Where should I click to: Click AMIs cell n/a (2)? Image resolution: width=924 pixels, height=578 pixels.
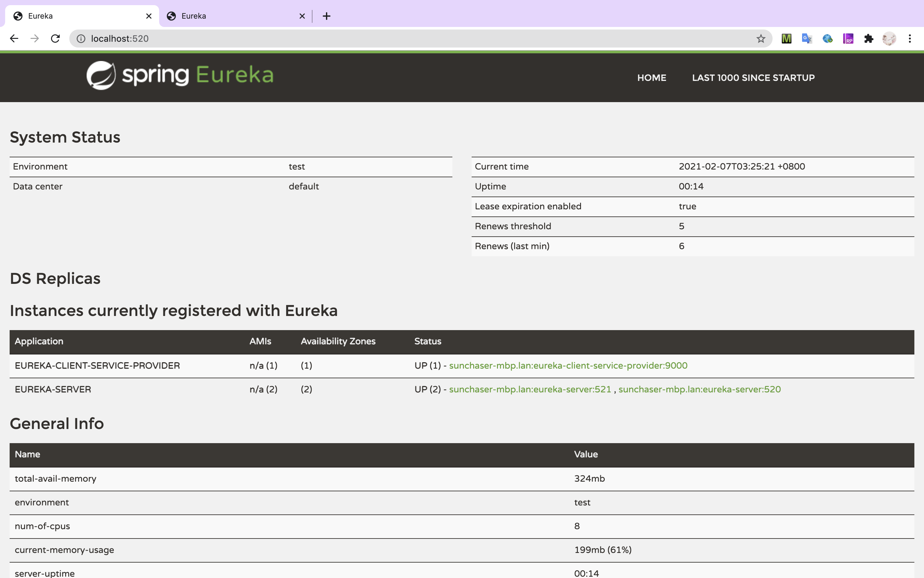[263, 389]
